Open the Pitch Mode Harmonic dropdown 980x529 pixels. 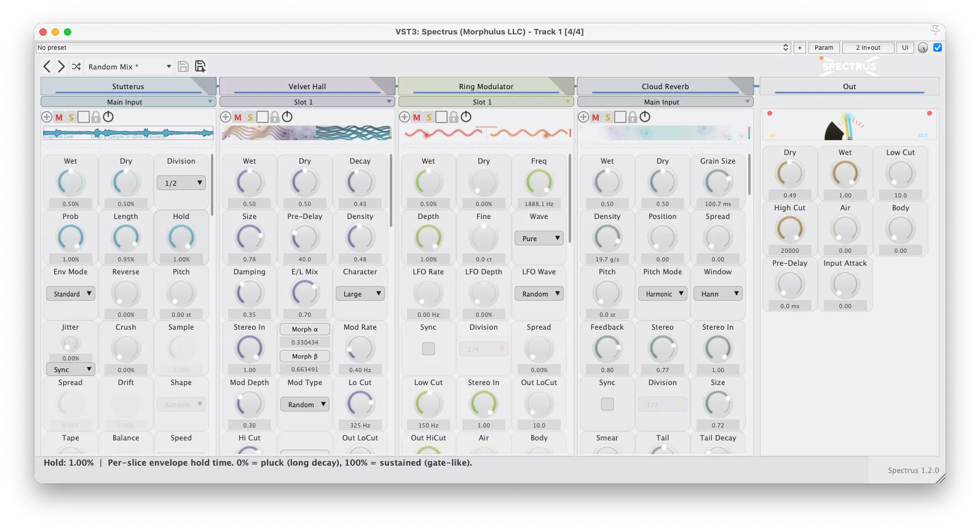click(663, 293)
